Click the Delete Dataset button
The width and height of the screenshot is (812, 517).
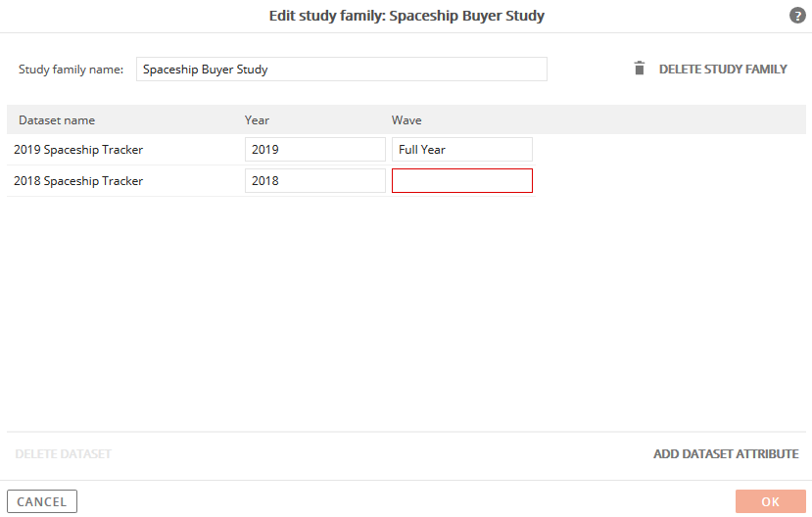coord(64,454)
